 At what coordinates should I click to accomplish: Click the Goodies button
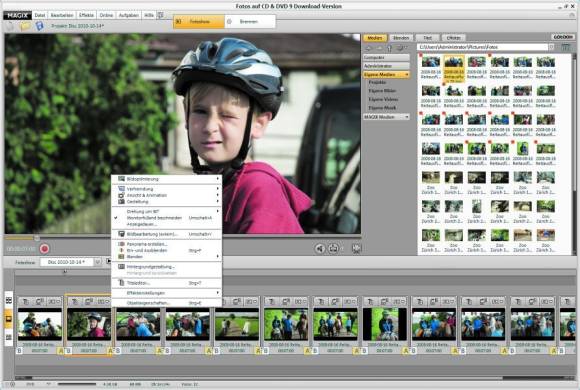(563, 37)
